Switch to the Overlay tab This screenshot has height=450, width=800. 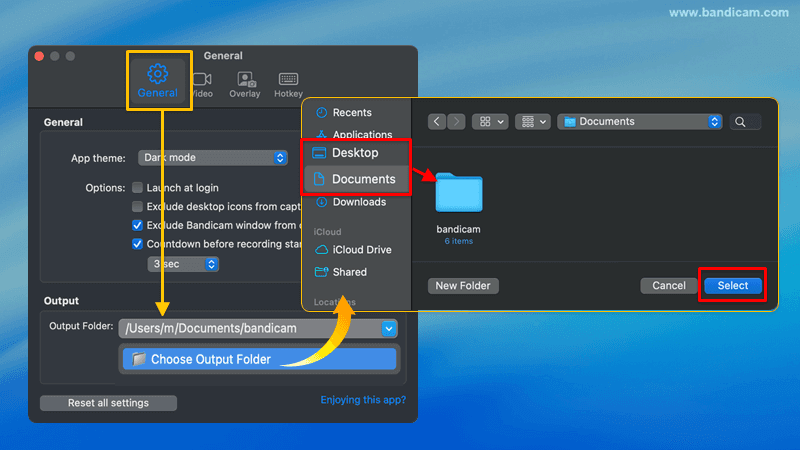(245, 84)
